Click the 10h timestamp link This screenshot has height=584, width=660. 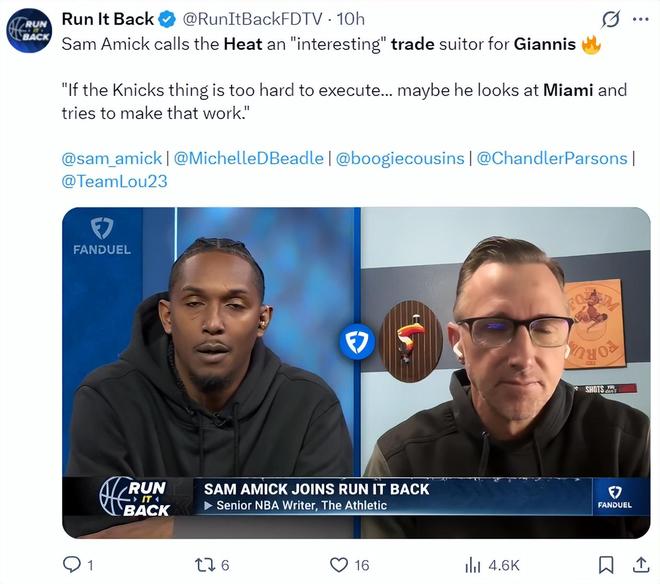[351, 19]
